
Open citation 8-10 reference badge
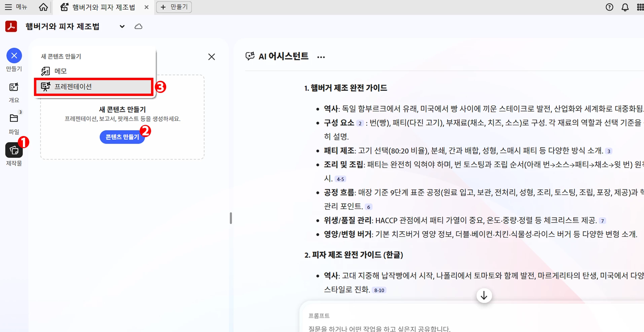pyautogui.click(x=379, y=290)
